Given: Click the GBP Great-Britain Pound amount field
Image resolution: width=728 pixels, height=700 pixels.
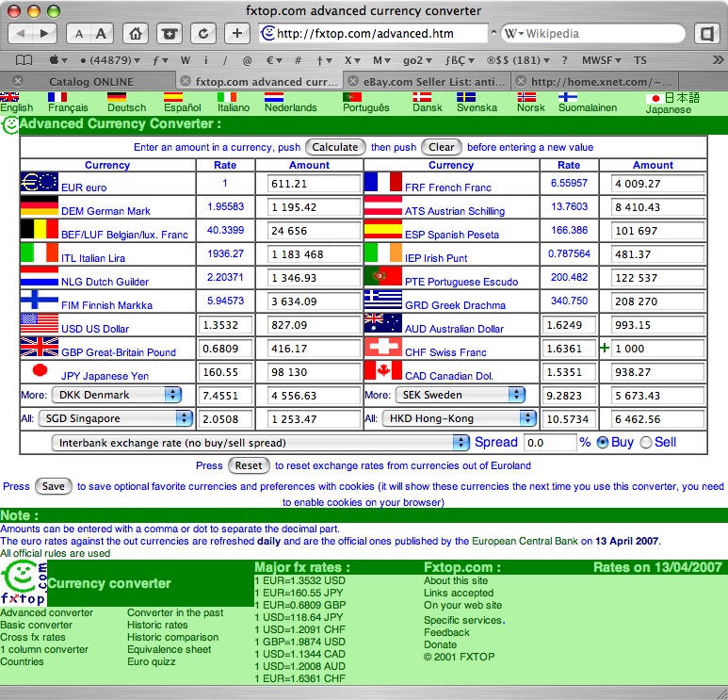Looking at the screenshot, I should coord(314,349).
